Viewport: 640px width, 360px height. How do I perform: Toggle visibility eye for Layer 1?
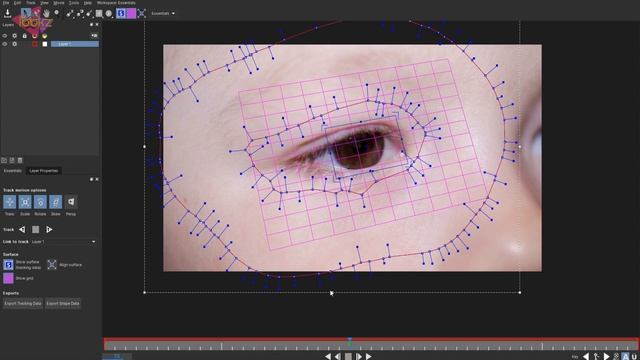[5, 44]
